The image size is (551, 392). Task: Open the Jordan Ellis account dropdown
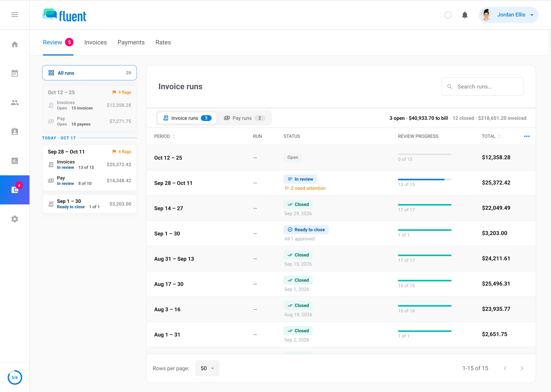509,15
